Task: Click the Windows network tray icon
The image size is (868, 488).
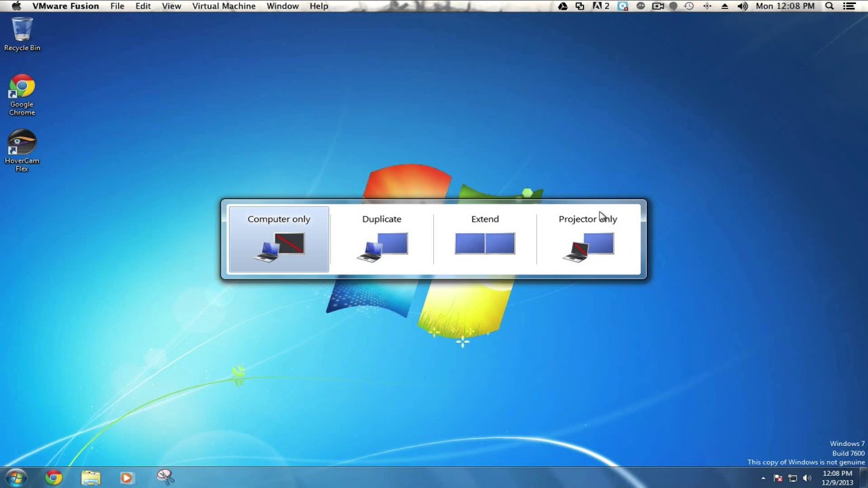Action: click(792, 479)
